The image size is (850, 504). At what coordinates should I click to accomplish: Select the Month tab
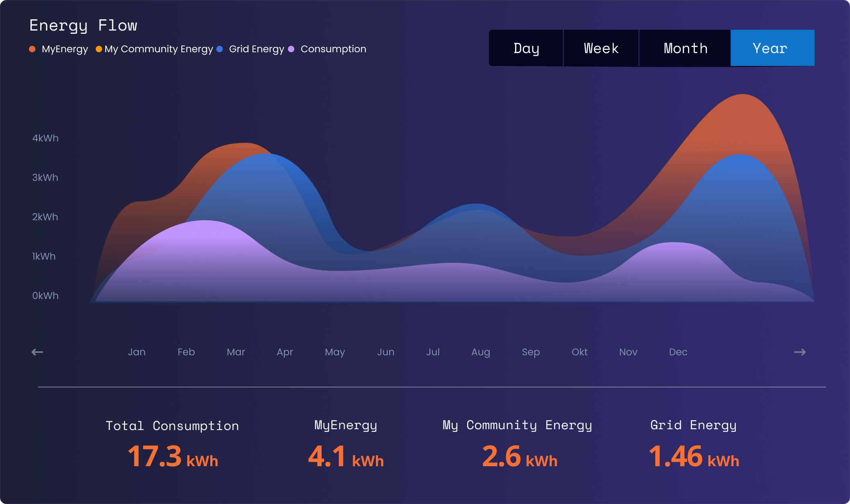click(x=685, y=48)
